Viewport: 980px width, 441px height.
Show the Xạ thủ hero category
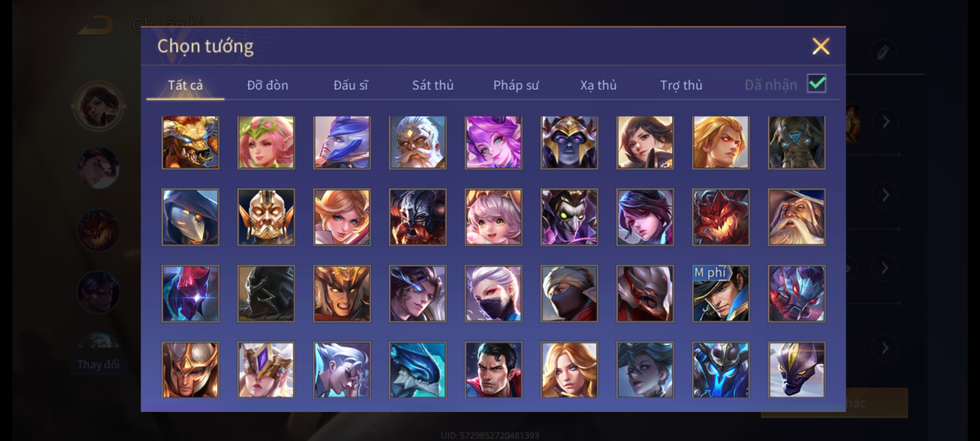coord(599,85)
